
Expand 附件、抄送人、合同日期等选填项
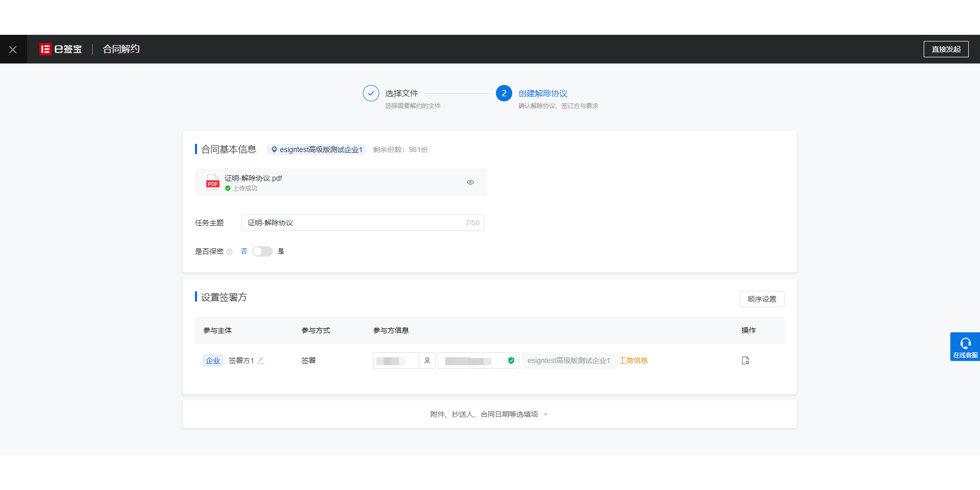click(x=489, y=414)
